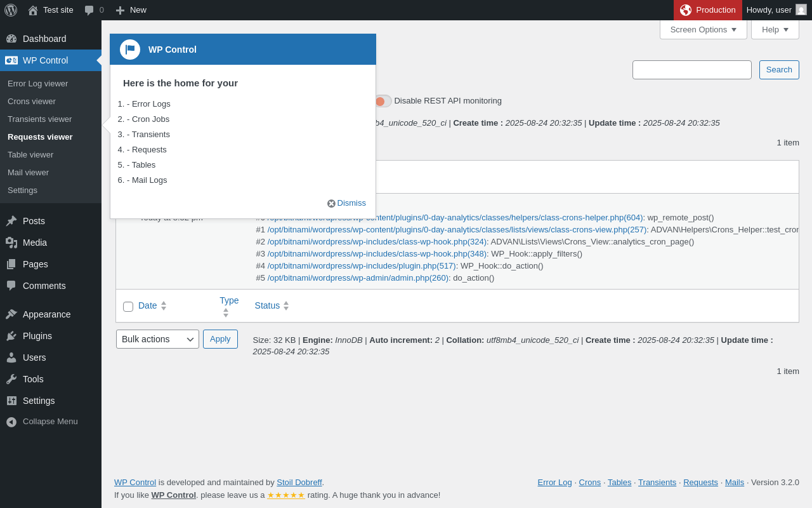Click the user avatar icon
This screenshot has width=812, height=508.
(x=801, y=10)
